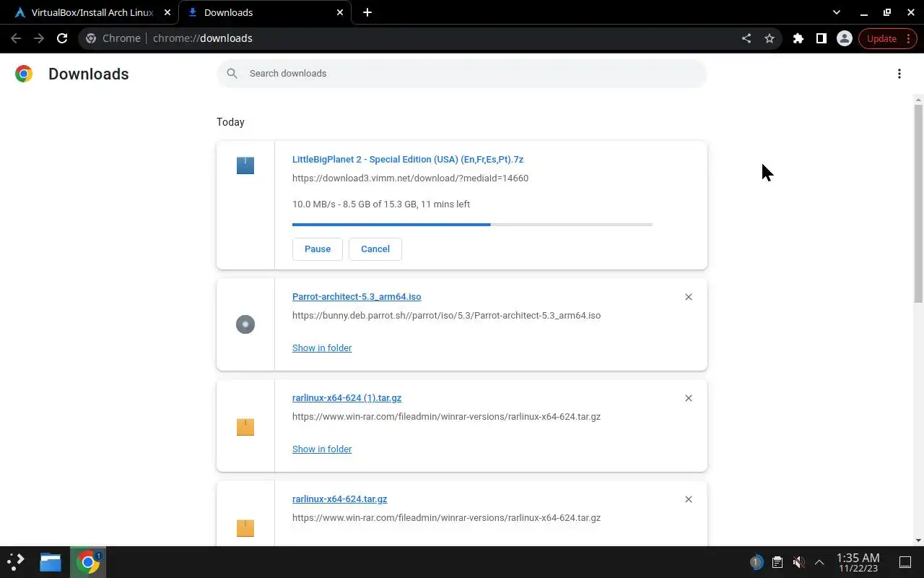Click the bunny.deb.parrot.sh URL text
This screenshot has height=578, width=924.
pyautogui.click(x=446, y=316)
